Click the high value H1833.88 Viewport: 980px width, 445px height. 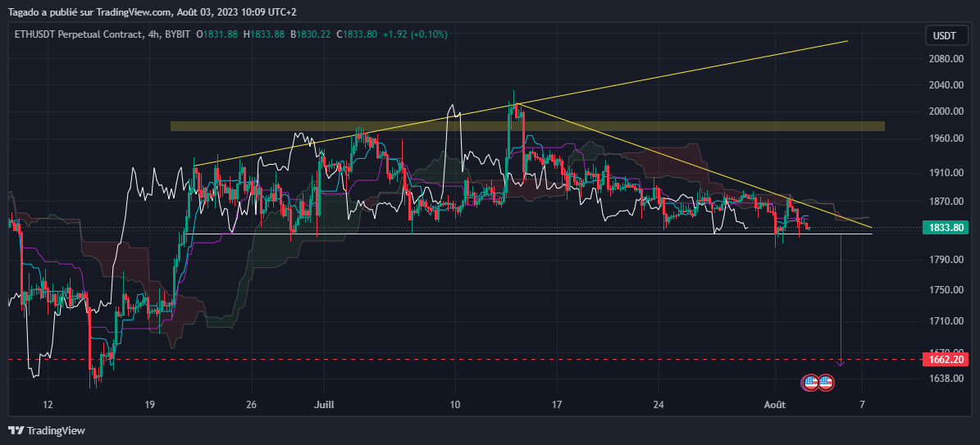tap(264, 34)
